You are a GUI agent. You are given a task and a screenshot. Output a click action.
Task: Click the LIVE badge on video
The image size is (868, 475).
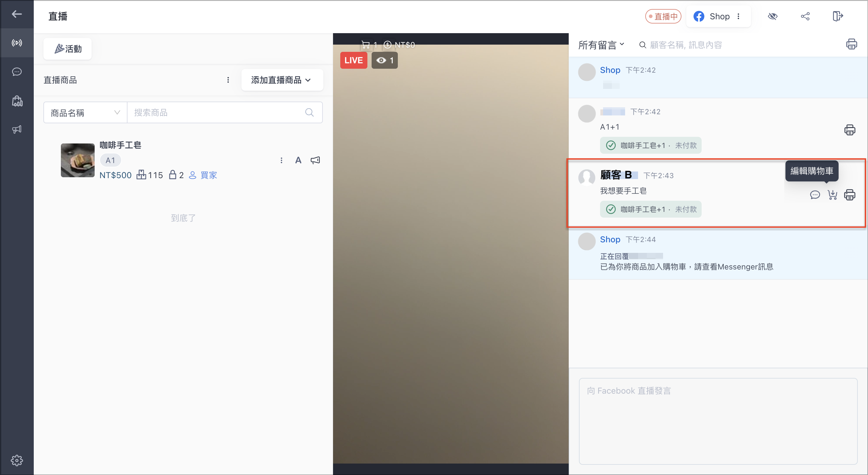coord(354,60)
